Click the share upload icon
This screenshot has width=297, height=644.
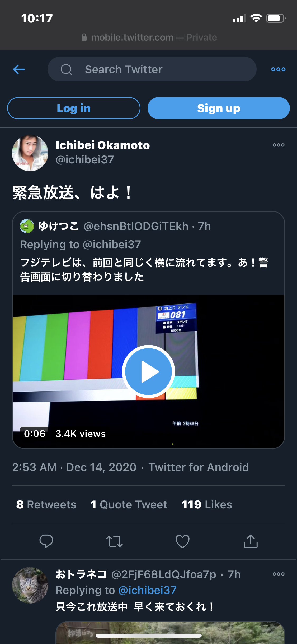[x=251, y=541]
